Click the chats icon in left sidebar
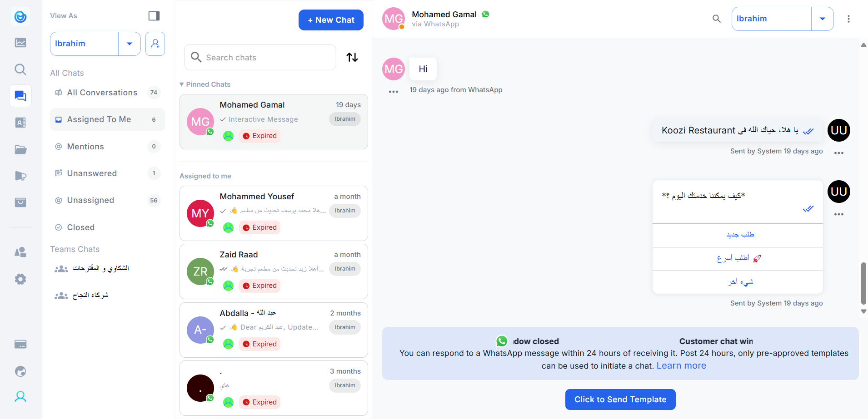This screenshot has width=868, height=419. tap(20, 96)
